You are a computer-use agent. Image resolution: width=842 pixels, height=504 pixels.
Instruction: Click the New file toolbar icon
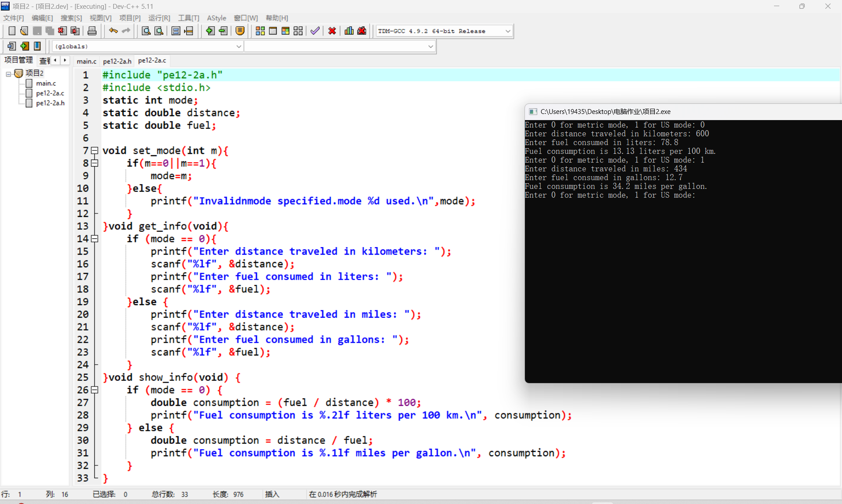[12, 31]
